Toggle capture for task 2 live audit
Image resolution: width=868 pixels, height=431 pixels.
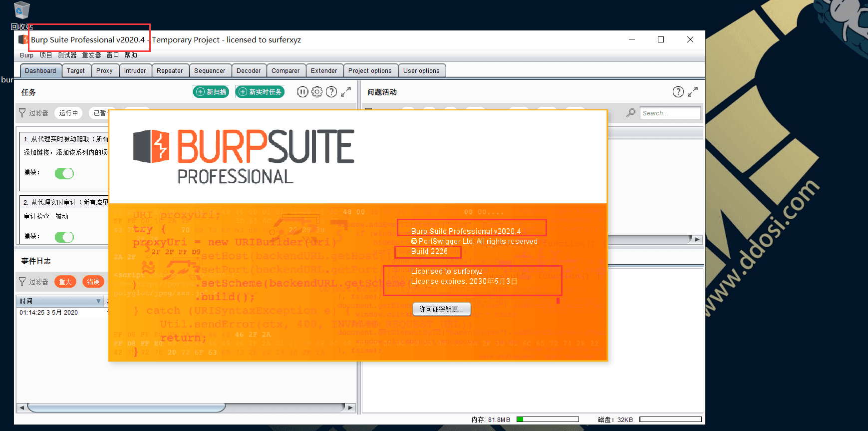64,237
